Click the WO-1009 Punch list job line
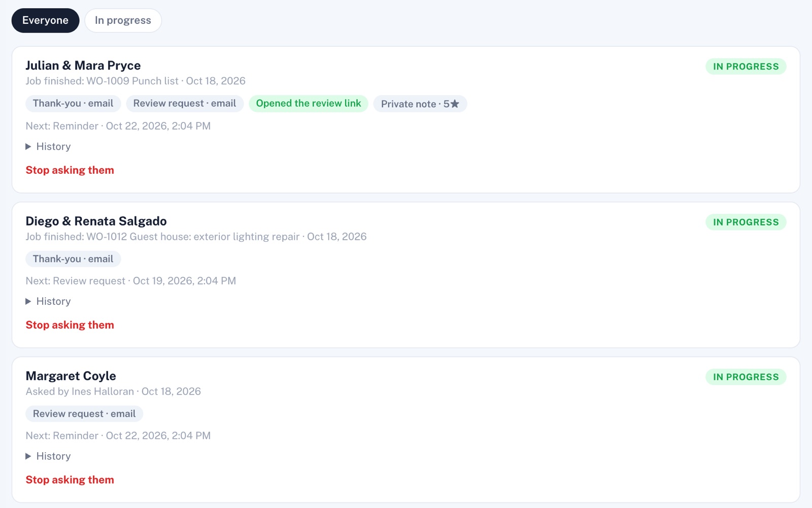812x508 pixels. 136,81
